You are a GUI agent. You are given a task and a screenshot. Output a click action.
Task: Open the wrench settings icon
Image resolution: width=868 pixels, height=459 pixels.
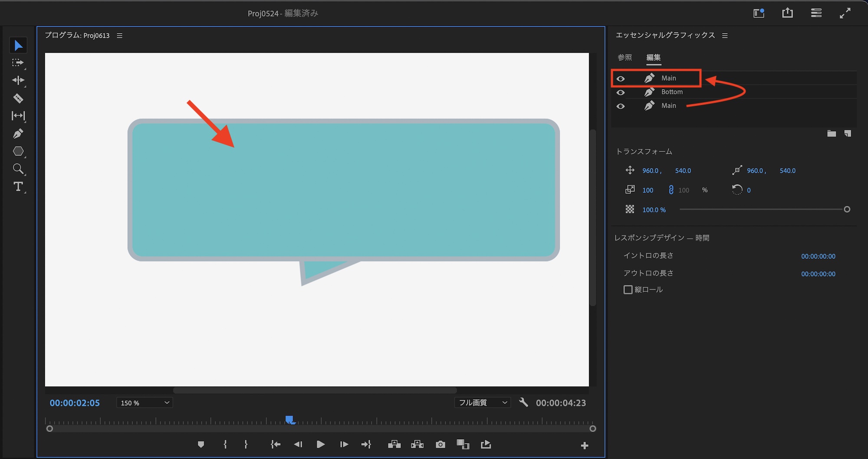pyautogui.click(x=523, y=403)
